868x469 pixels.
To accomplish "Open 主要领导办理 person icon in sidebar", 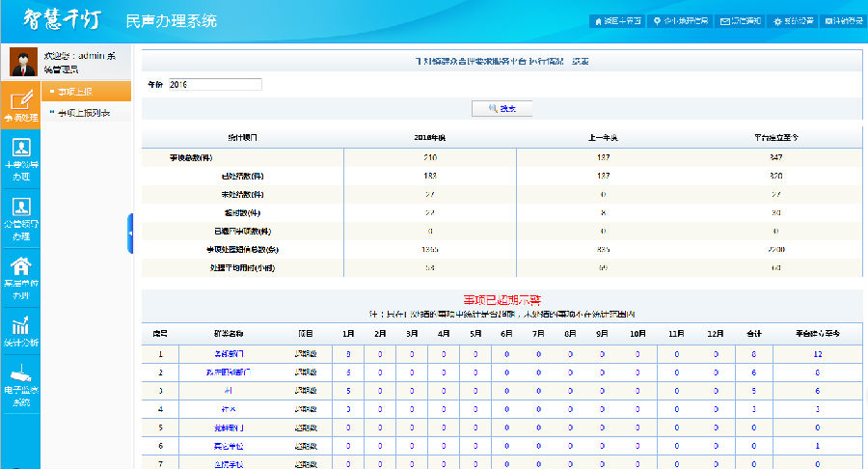I will [21, 148].
